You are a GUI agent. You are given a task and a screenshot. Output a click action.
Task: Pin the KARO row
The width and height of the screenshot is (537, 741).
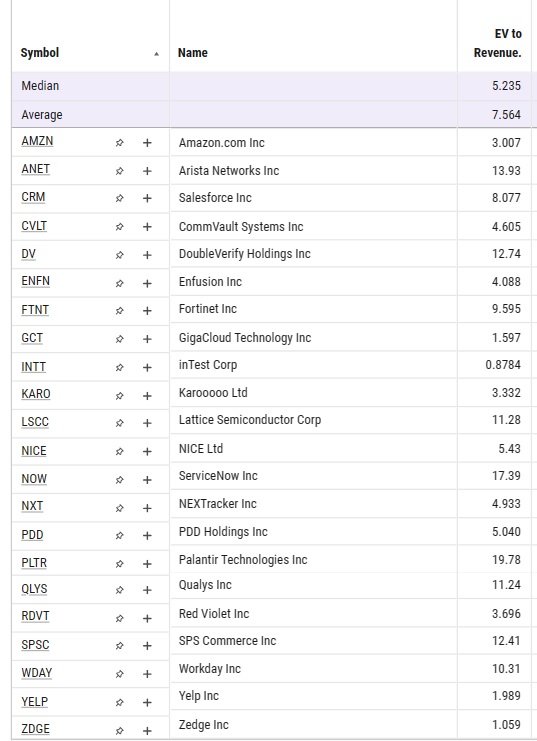click(120, 396)
